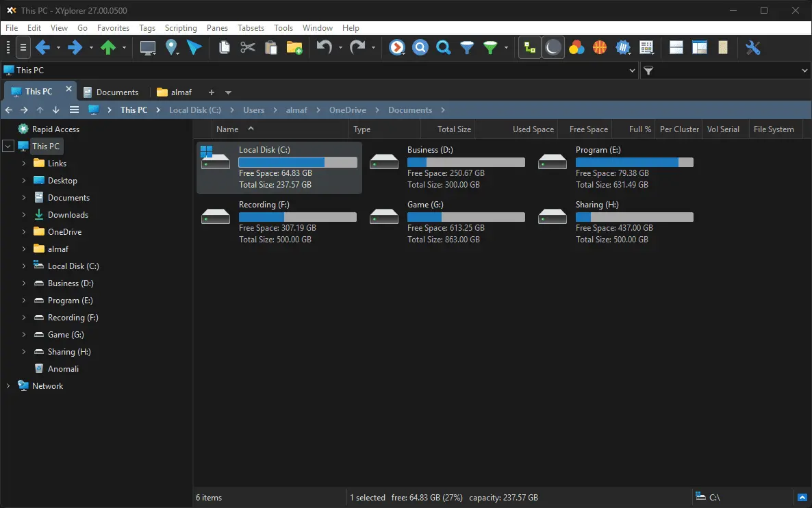This screenshot has height=508, width=812.
Task: Click the blue gear badge toolbar icon
Action: pos(623,48)
